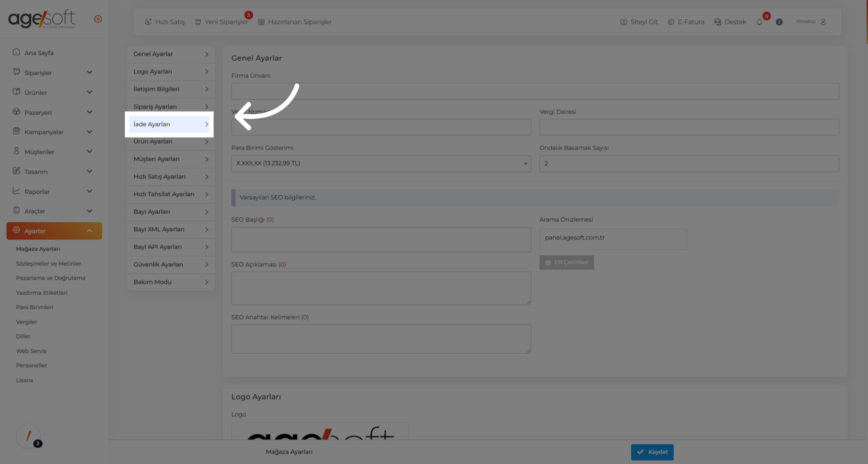The image size is (868, 464).
Task: Open the Web Servis submenu link
Action: click(x=31, y=351)
